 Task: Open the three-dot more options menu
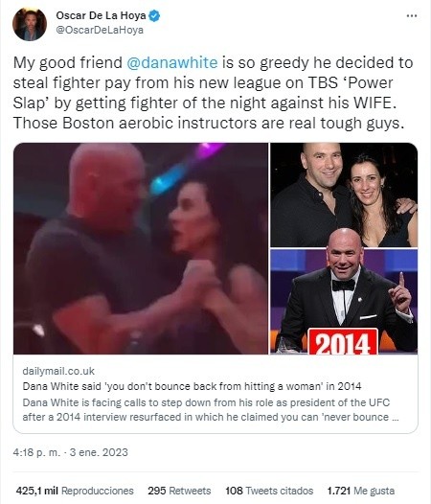[412, 15]
